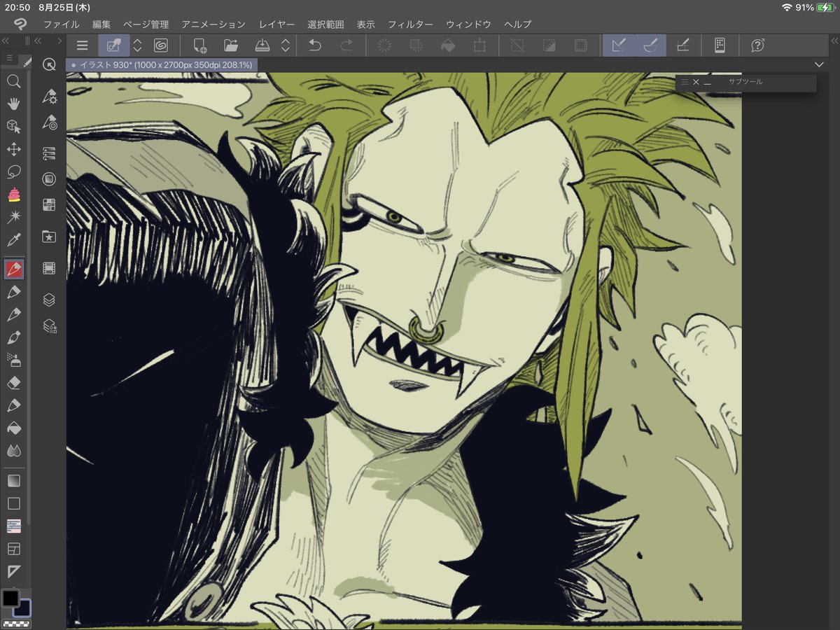Select the Ruler tool

click(x=13, y=571)
